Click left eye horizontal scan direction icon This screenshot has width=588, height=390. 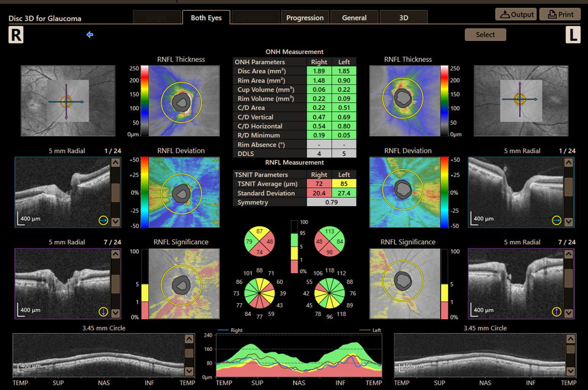(557, 220)
